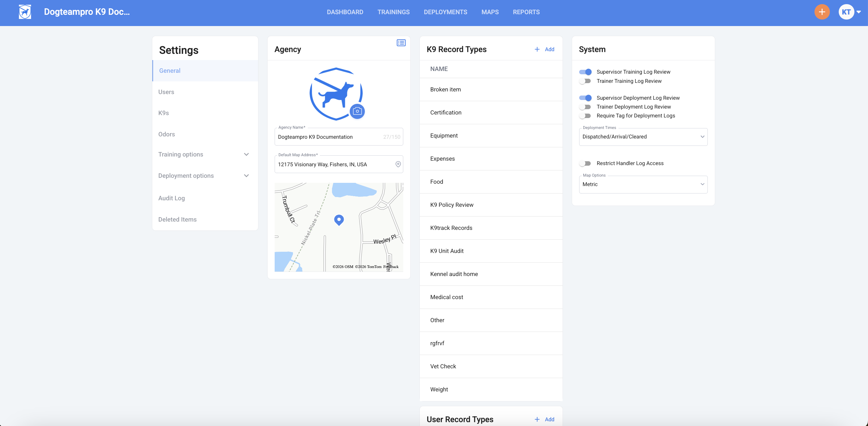
Task: Enable Require Tag for Deployment Logs
Action: pos(585,116)
